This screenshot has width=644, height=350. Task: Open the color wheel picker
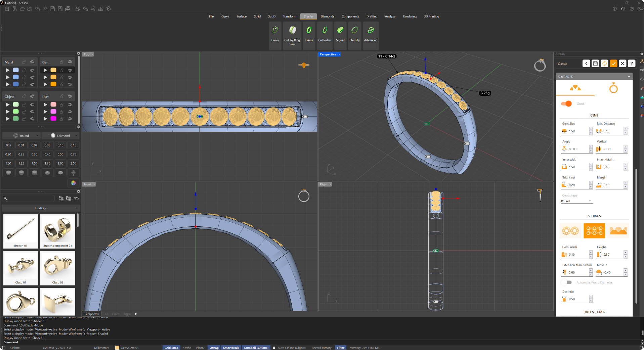(73, 183)
